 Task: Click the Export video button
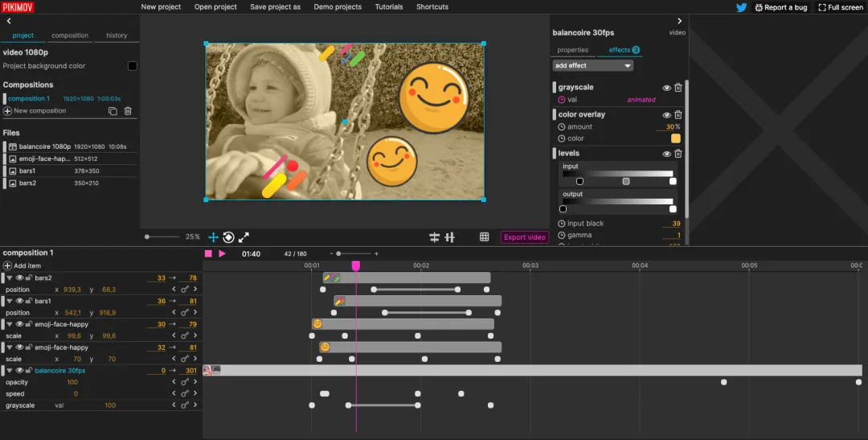point(525,237)
